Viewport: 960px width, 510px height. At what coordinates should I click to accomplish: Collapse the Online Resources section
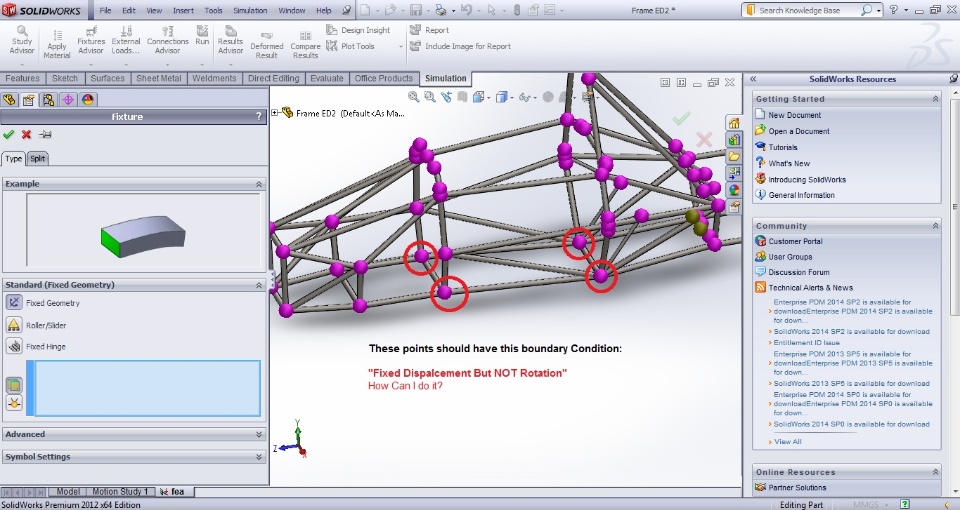click(x=936, y=472)
